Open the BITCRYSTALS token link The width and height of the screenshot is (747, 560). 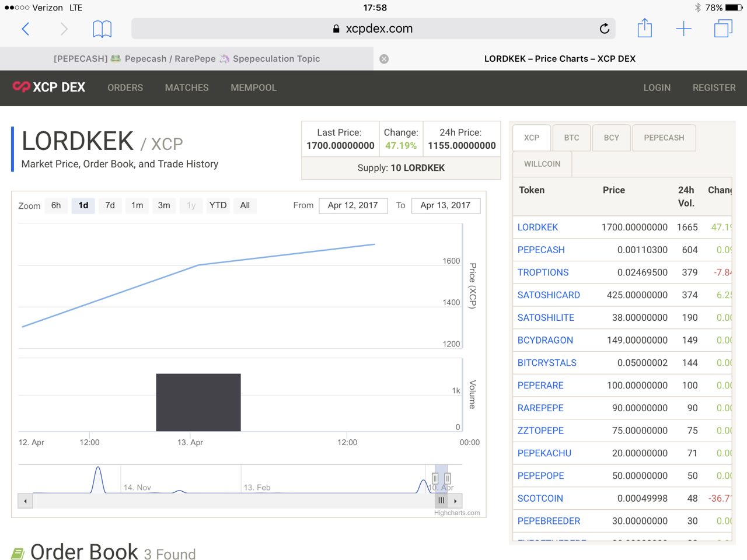tap(547, 363)
